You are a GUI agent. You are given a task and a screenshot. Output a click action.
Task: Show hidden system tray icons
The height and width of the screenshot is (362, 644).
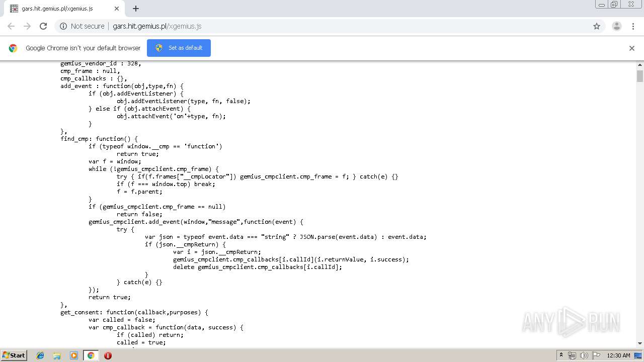click(561, 355)
